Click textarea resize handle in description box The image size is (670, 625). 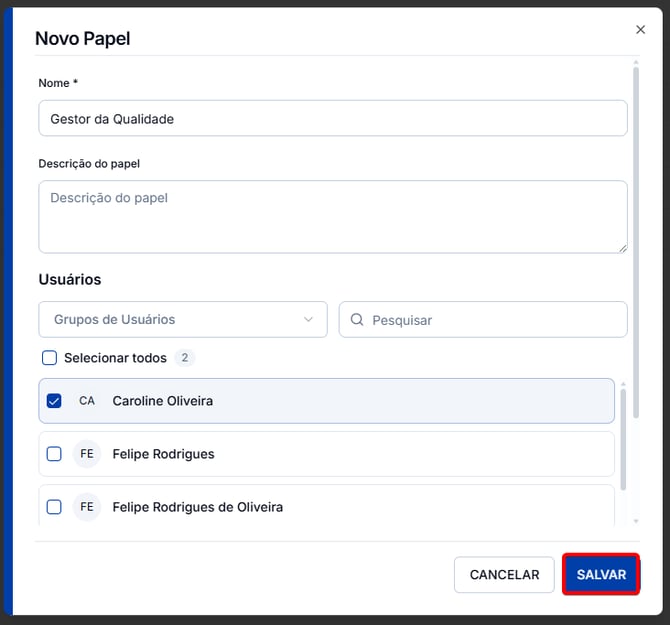tap(623, 248)
